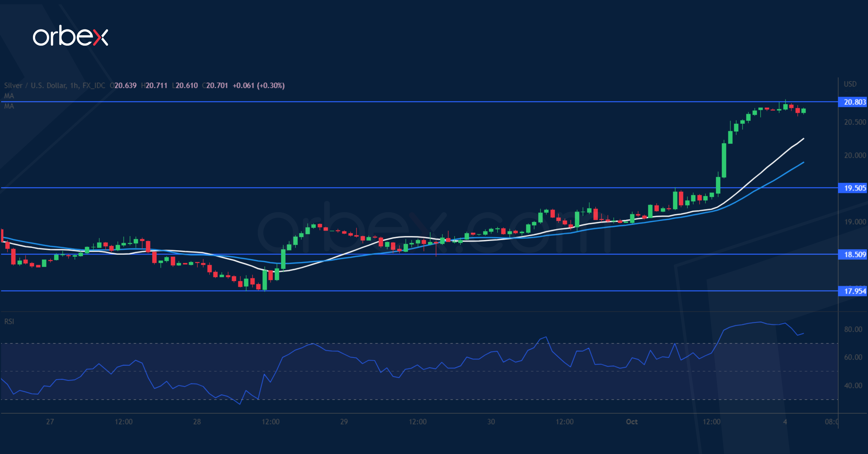Click the 28 date marker on time axis
The image size is (868, 454).
click(x=197, y=422)
